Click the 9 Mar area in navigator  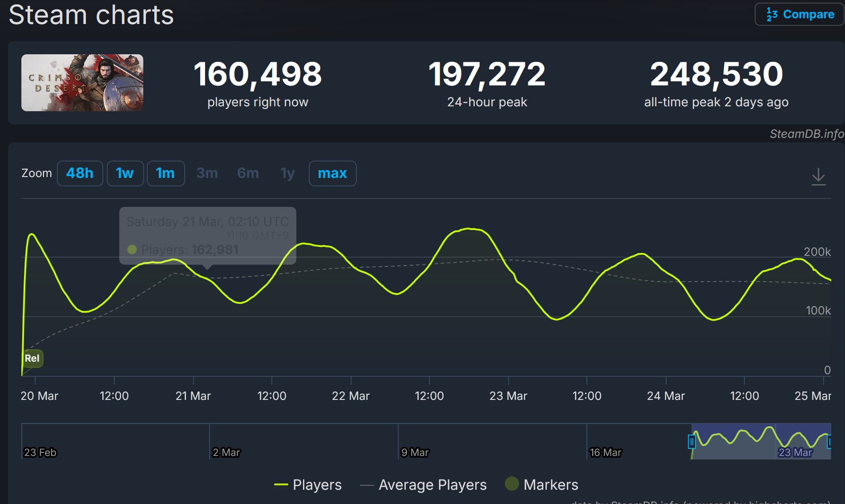(x=415, y=452)
